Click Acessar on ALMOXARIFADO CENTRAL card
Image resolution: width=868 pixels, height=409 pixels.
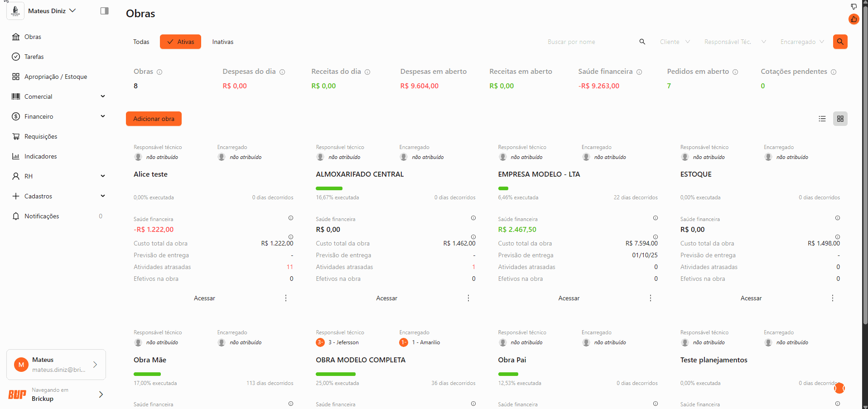386,298
